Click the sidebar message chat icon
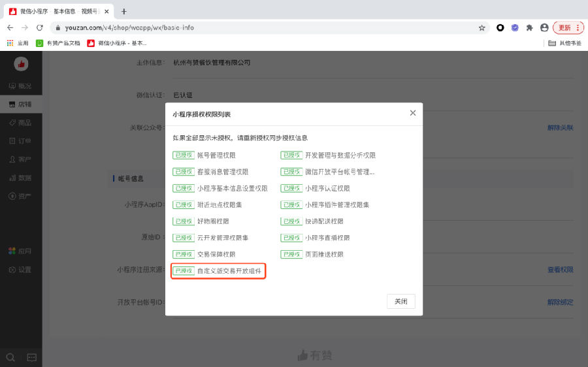The height and width of the screenshot is (367, 588). coord(32,357)
